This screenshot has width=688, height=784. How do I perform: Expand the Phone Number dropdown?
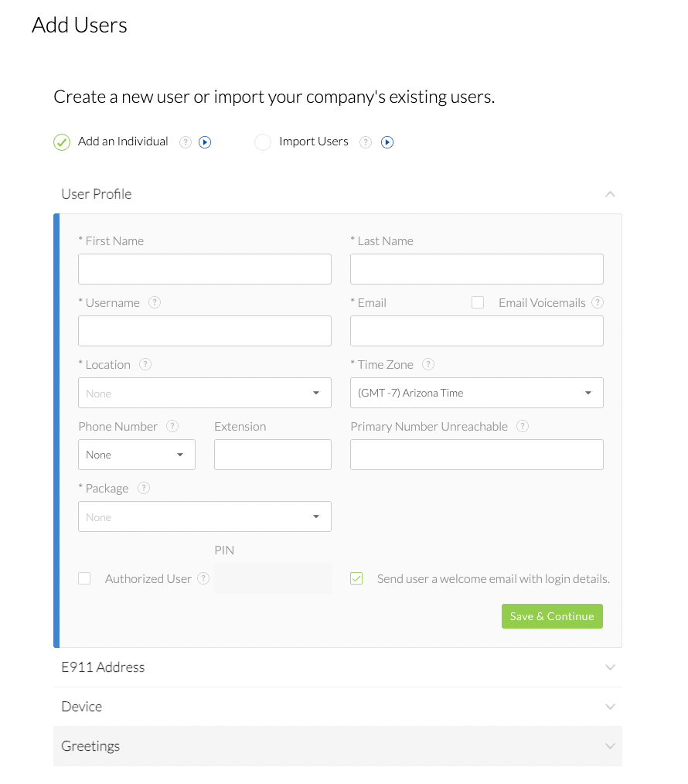(x=181, y=455)
